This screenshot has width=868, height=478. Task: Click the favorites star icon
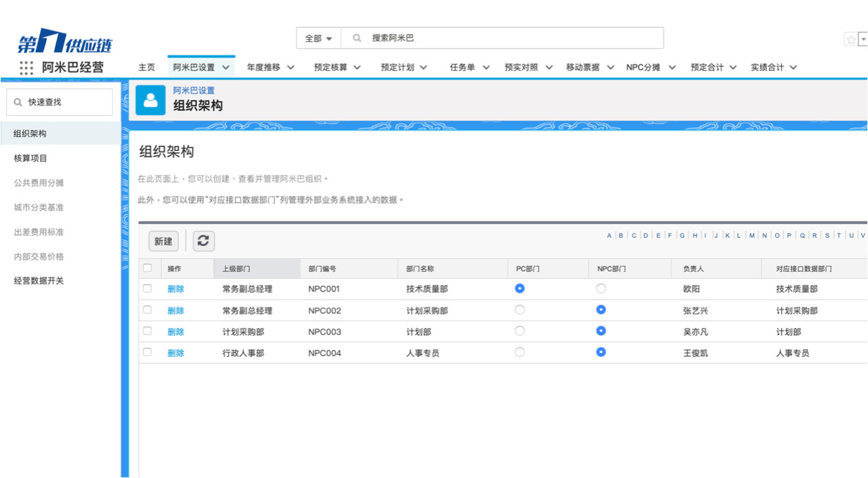pyautogui.click(x=850, y=40)
